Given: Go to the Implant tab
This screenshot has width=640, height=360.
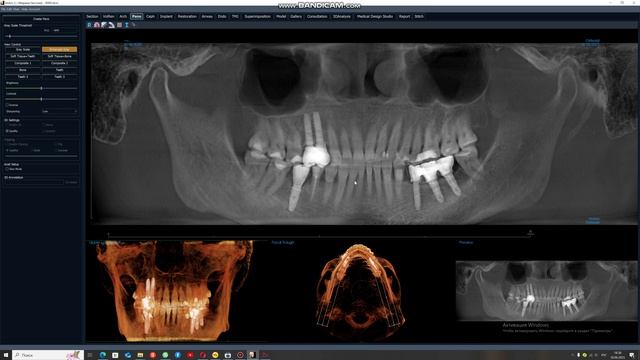Looking at the screenshot, I should click(x=166, y=16).
